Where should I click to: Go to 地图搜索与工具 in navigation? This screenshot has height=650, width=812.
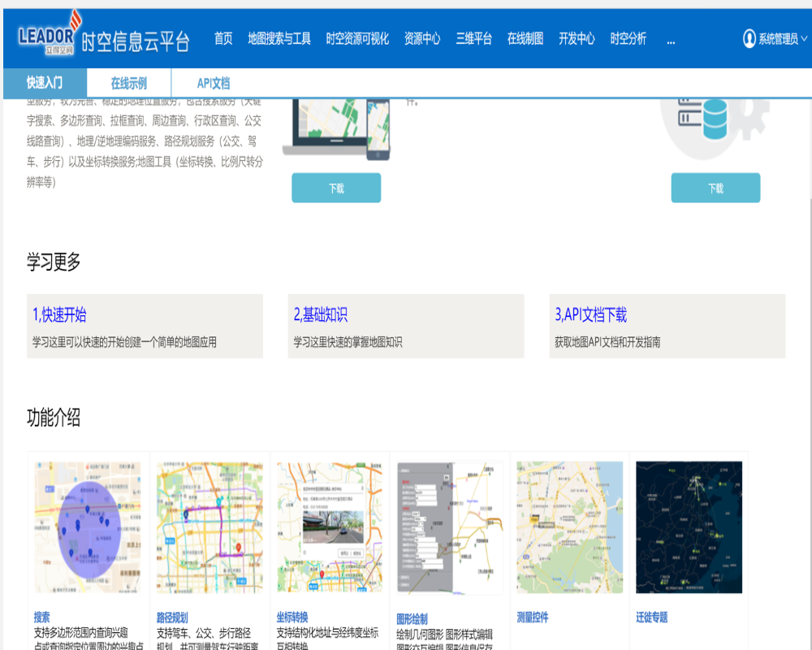[279, 38]
